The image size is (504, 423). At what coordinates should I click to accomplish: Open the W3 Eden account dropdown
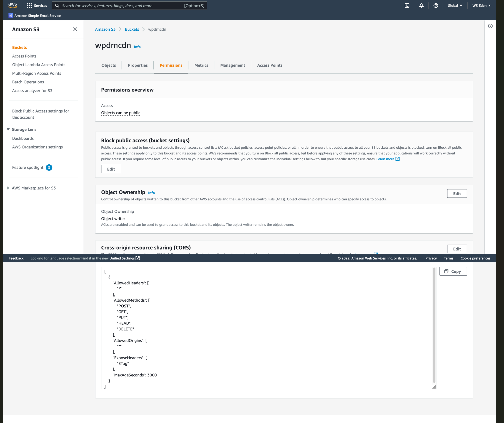481,6
